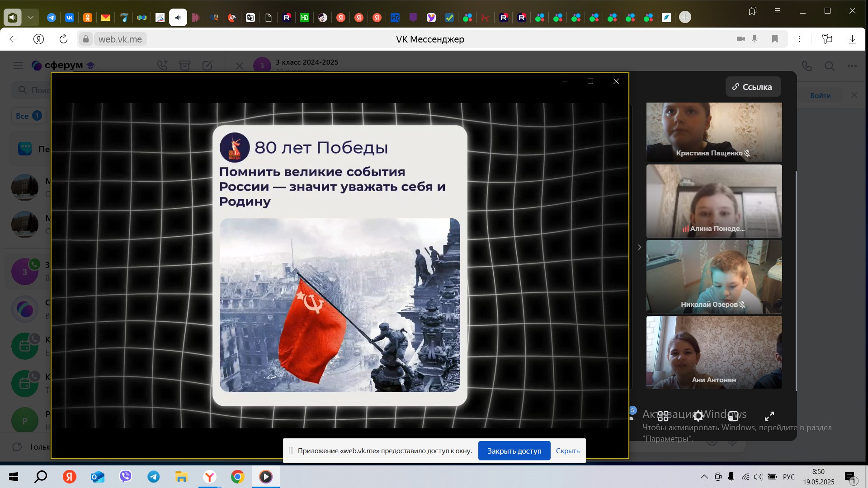868x488 pixels.
Task: Open browser bookmarks collections icon
Action: 753,11
